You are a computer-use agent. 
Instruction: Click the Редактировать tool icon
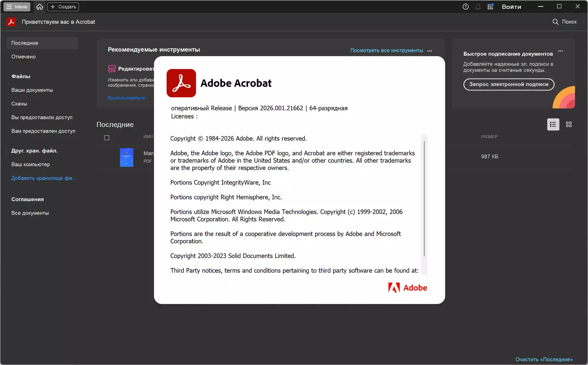(x=112, y=69)
